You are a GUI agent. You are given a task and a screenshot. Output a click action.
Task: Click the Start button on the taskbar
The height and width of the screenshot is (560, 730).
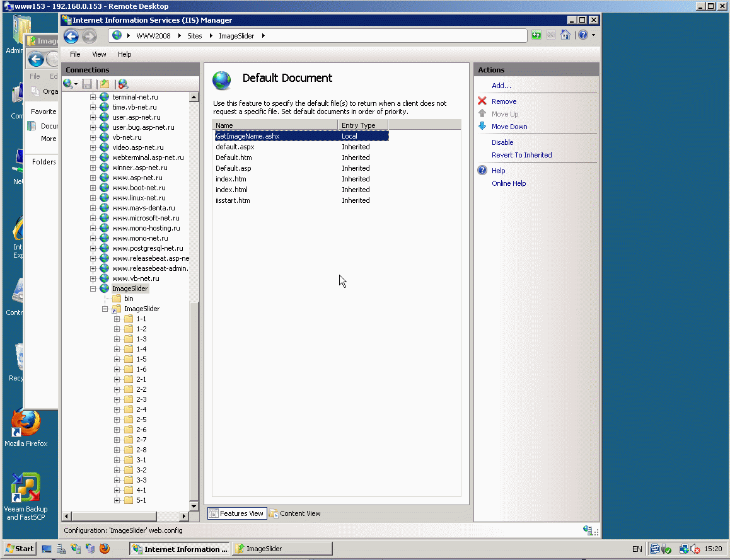(20, 549)
